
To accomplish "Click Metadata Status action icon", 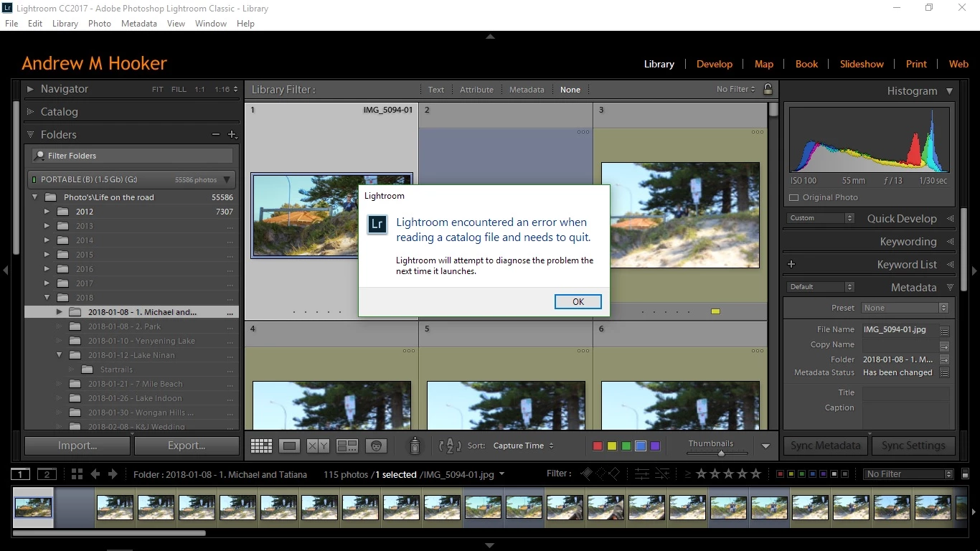I will coord(944,372).
